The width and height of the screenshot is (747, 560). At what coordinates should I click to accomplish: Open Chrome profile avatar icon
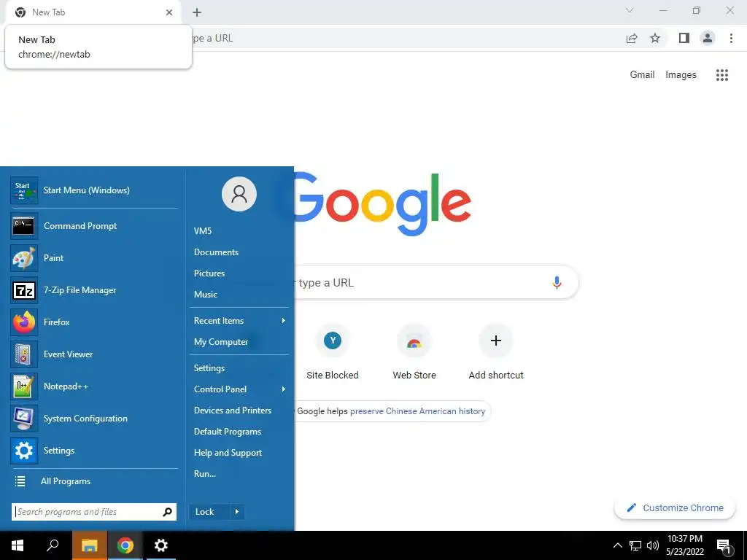pos(708,38)
